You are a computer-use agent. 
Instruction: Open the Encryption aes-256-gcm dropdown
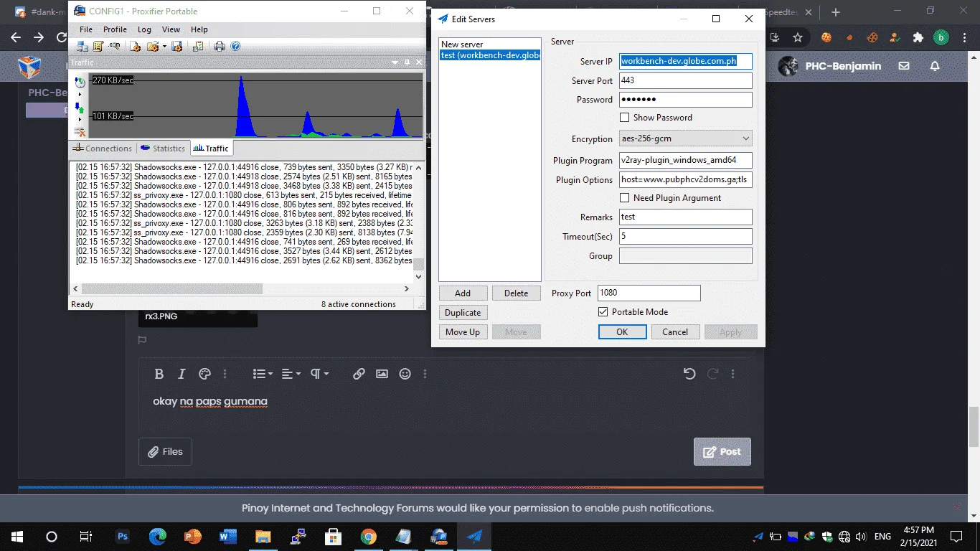coord(685,138)
